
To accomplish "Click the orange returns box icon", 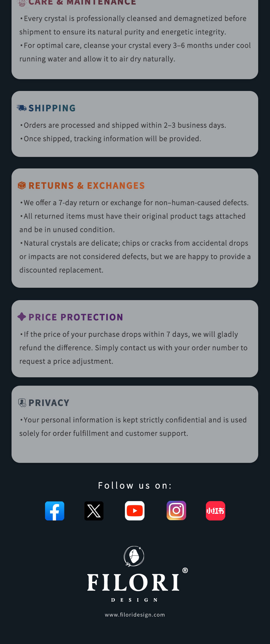I will pyautogui.click(x=22, y=185).
